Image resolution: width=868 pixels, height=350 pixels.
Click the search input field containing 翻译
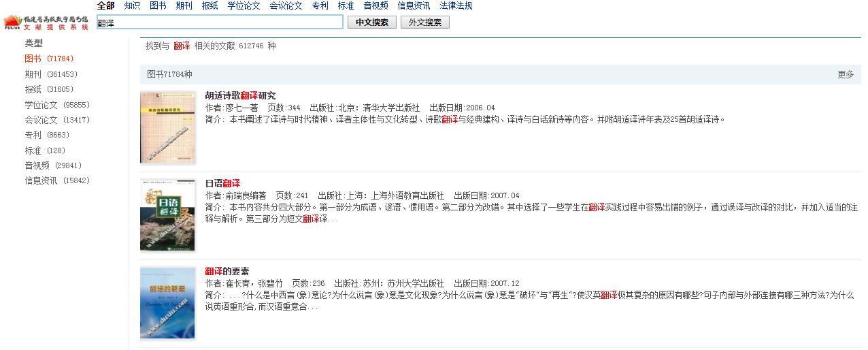pos(220,22)
